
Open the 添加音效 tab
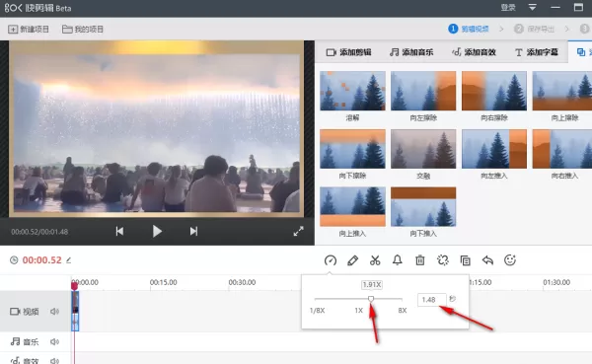(474, 52)
